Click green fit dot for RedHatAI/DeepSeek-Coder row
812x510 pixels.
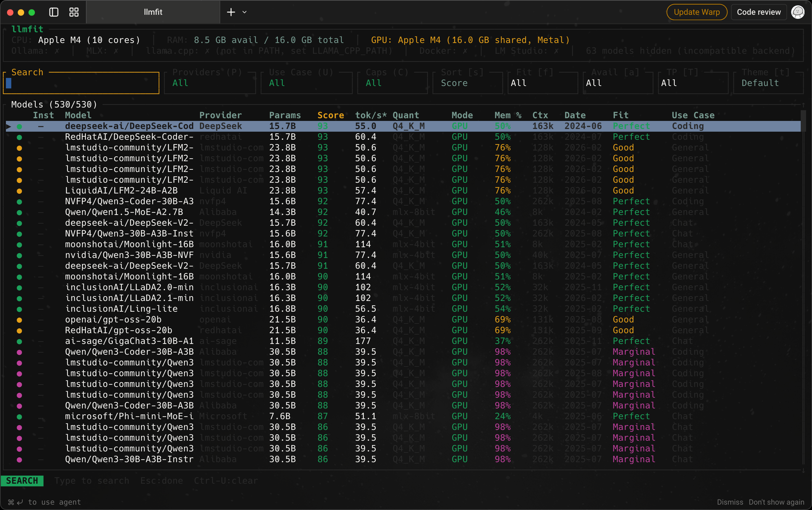pos(19,137)
